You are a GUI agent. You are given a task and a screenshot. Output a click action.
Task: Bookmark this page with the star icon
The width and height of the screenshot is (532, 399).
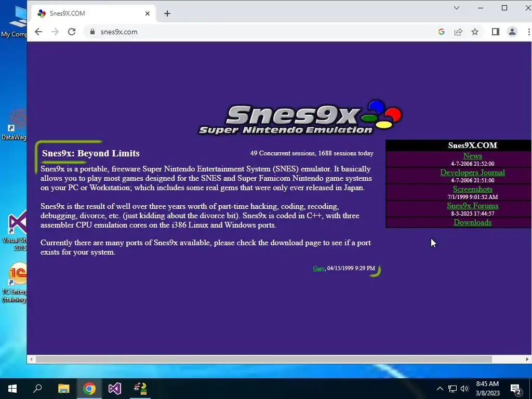click(475, 32)
